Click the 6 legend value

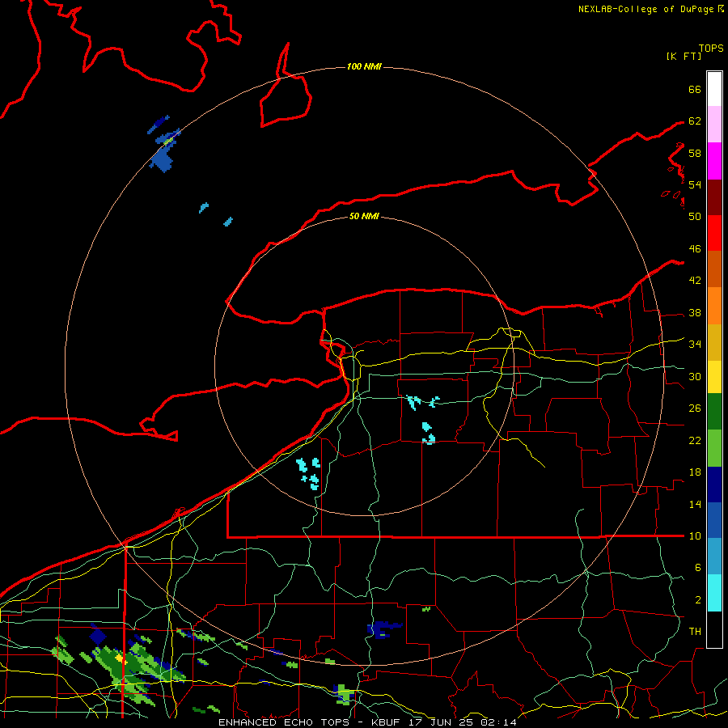697,568
